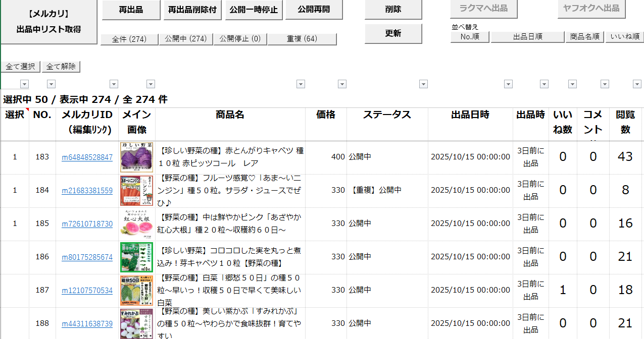Deselect row 183 in the 選択 column
This screenshot has height=339, width=644.
click(x=15, y=157)
